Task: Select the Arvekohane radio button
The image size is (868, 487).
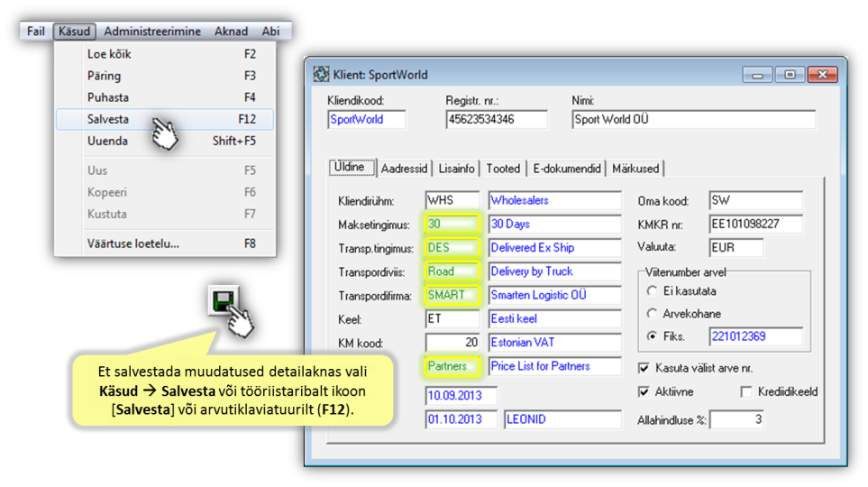Action: tap(652, 314)
